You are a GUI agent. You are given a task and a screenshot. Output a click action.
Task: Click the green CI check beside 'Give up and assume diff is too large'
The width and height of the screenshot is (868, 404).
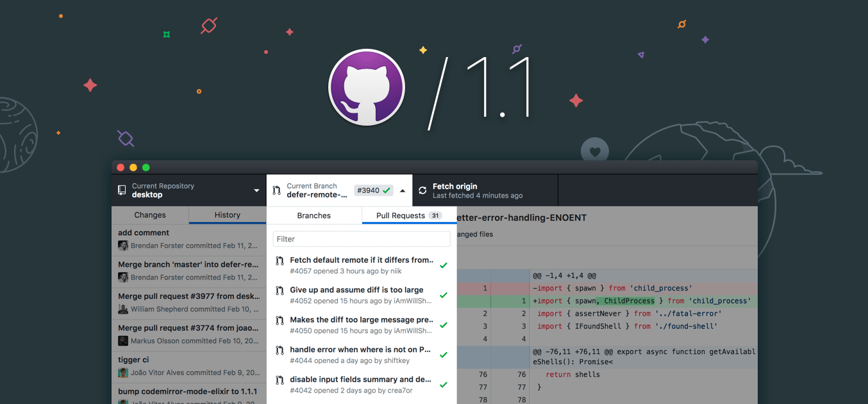coord(444,294)
